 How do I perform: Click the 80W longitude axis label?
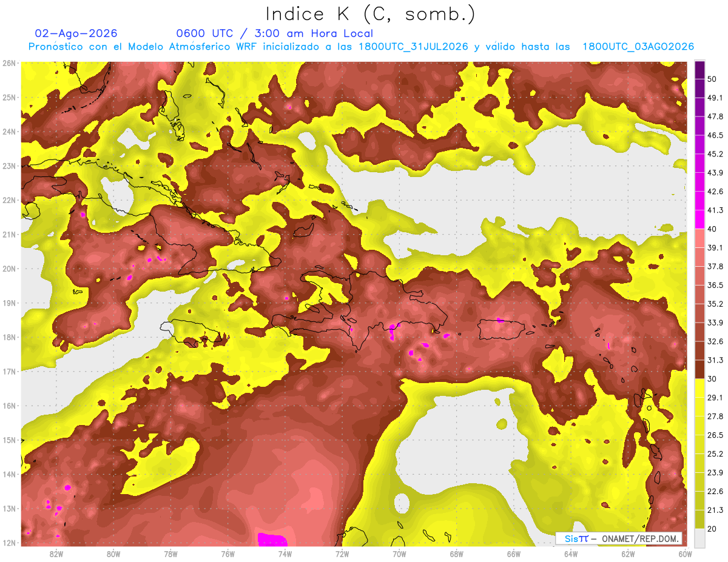113,554
